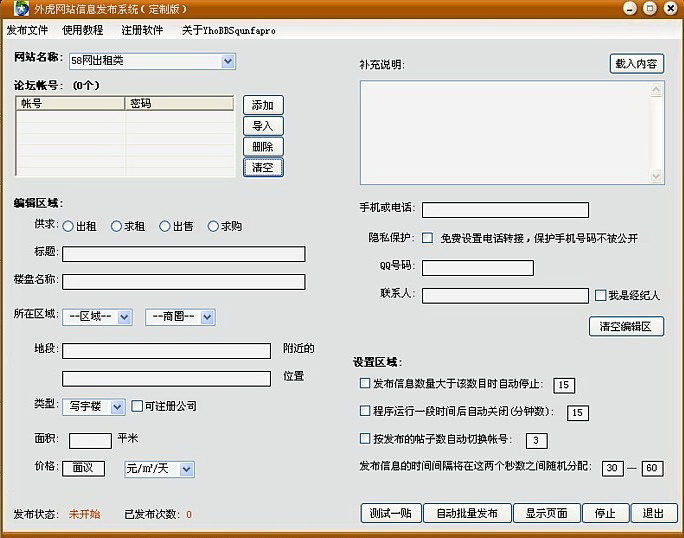Click the 自动批量发布 button
Viewport: 684px width, 538px height.
467,513
